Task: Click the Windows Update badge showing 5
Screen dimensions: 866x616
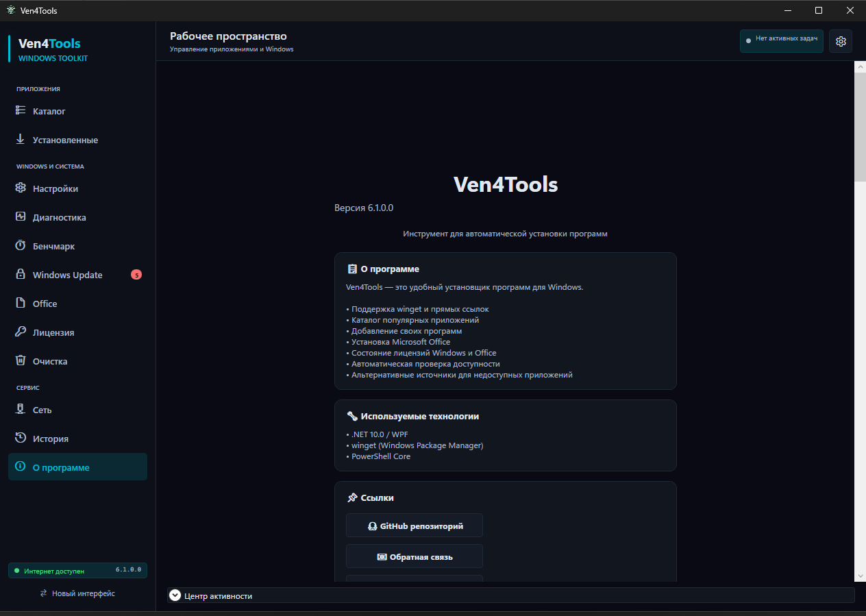Action: pos(136,275)
